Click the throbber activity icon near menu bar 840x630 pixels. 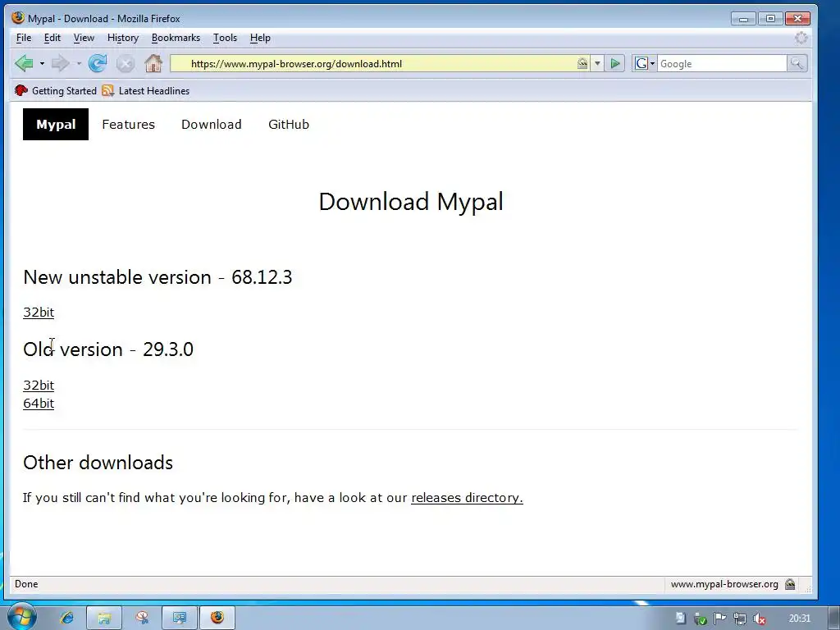tap(801, 38)
